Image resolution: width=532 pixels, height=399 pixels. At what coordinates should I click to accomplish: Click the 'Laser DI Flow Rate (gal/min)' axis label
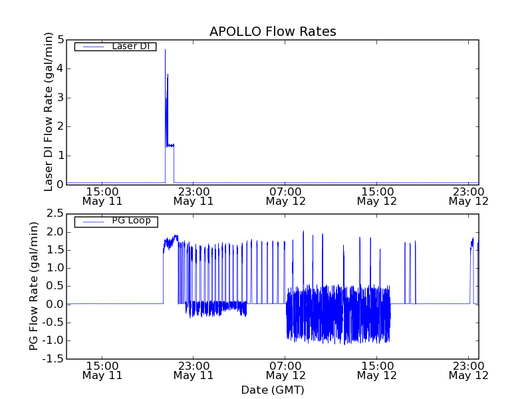49,112
